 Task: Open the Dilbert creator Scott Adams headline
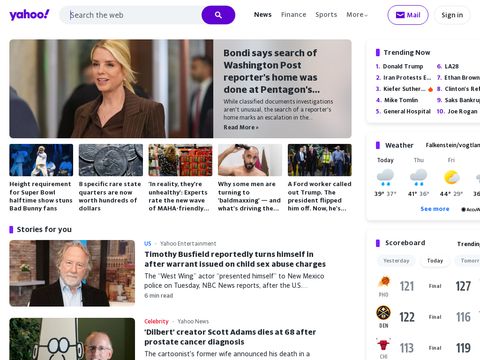point(230,337)
